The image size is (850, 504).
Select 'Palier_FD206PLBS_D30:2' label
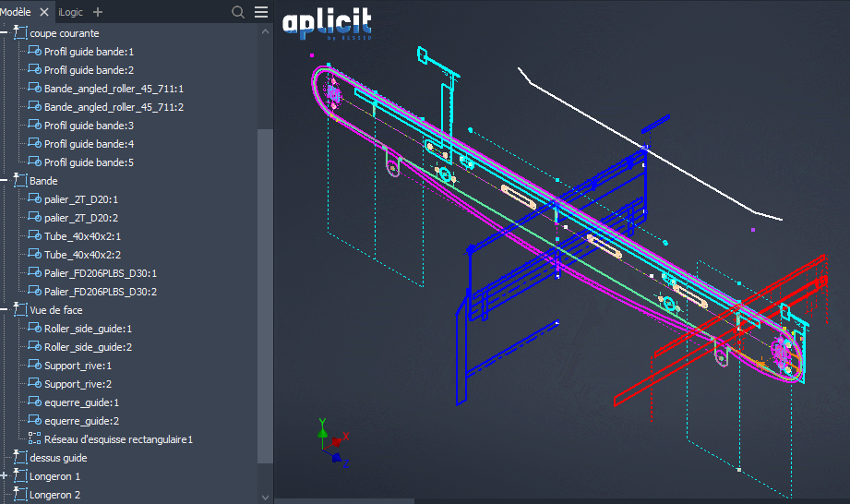pos(101,292)
